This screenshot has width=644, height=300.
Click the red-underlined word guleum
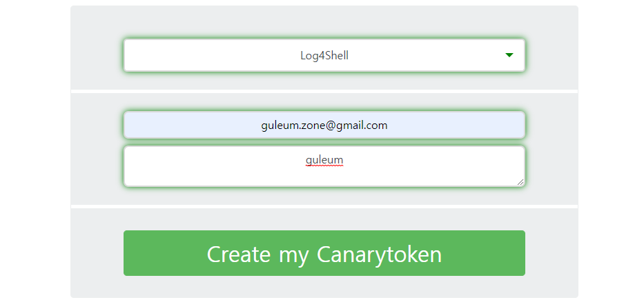324,159
